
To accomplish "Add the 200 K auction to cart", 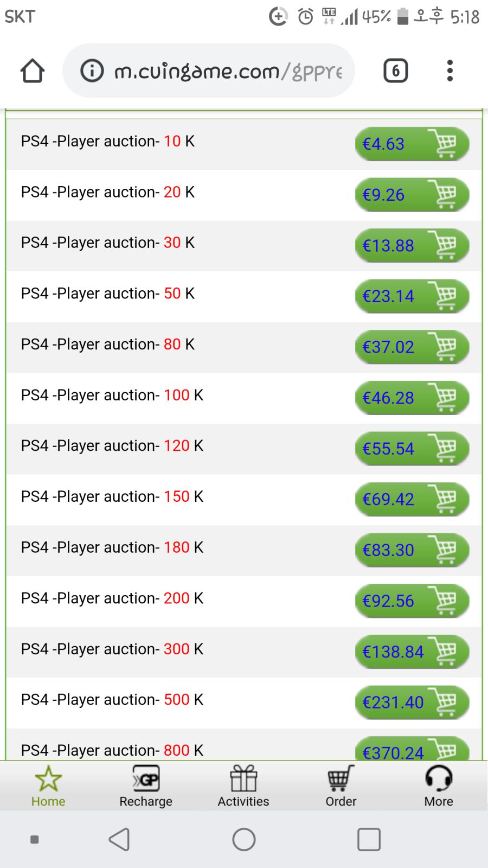I will [x=445, y=601].
